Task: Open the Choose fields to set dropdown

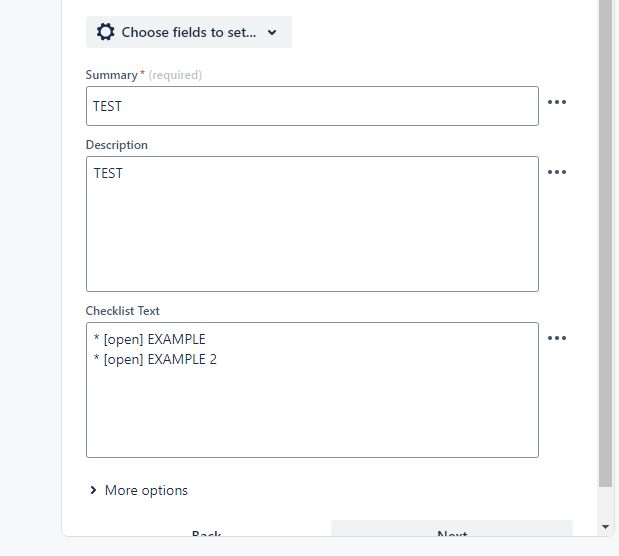Action: point(189,32)
